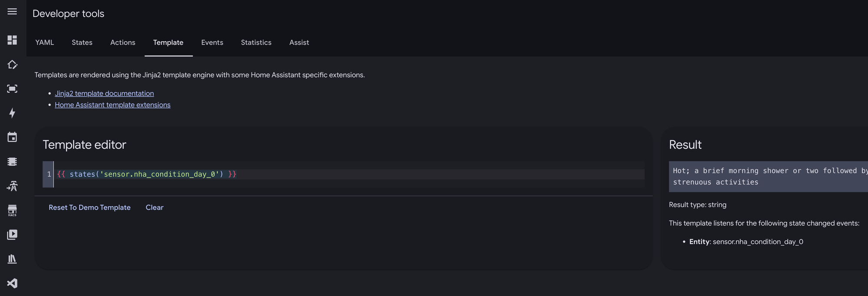The height and width of the screenshot is (296, 868).
Task: Click Reset To Demo Template button
Action: (x=89, y=208)
